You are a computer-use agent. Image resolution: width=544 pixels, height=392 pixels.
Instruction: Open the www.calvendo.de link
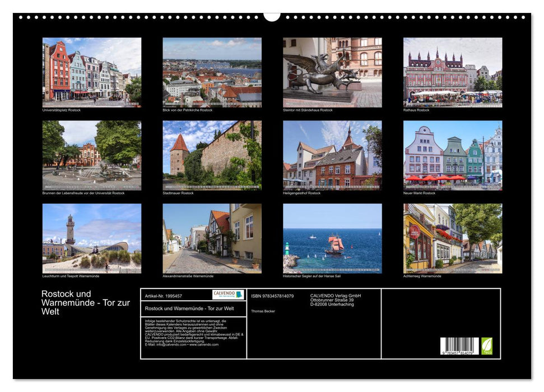[203, 345]
